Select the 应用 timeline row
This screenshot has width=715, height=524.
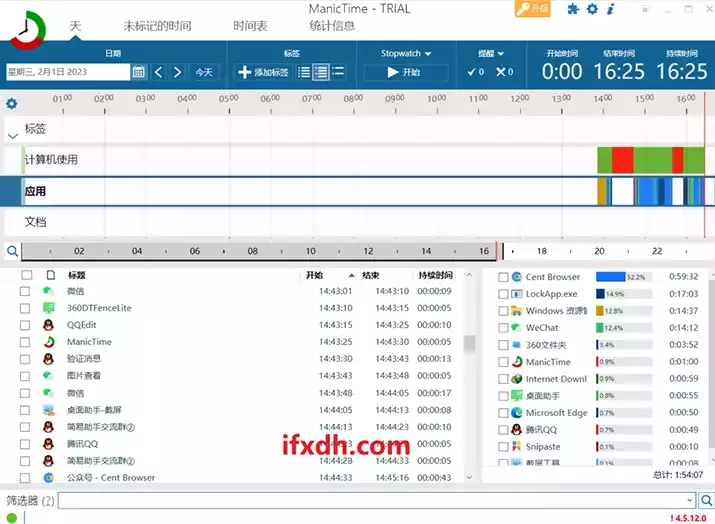click(x=357, y=192)
